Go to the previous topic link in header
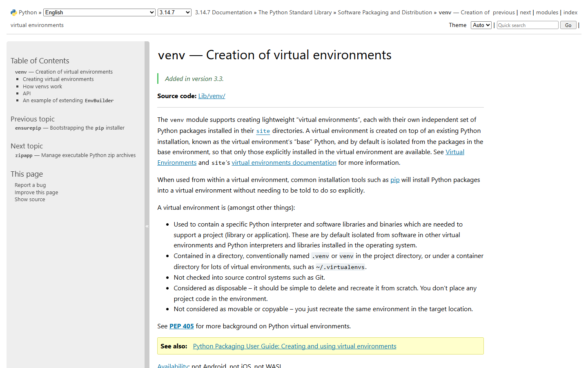 point(503,13)
